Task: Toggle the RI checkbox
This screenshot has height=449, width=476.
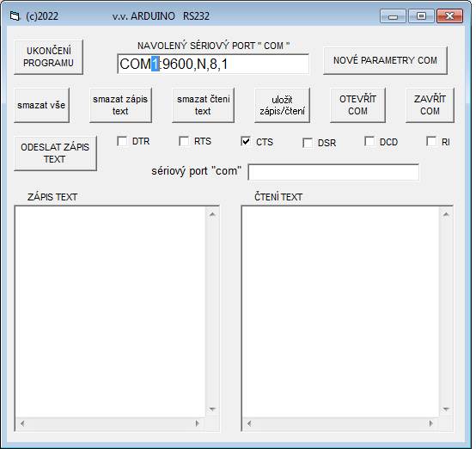Action: (x=431, y=141)
